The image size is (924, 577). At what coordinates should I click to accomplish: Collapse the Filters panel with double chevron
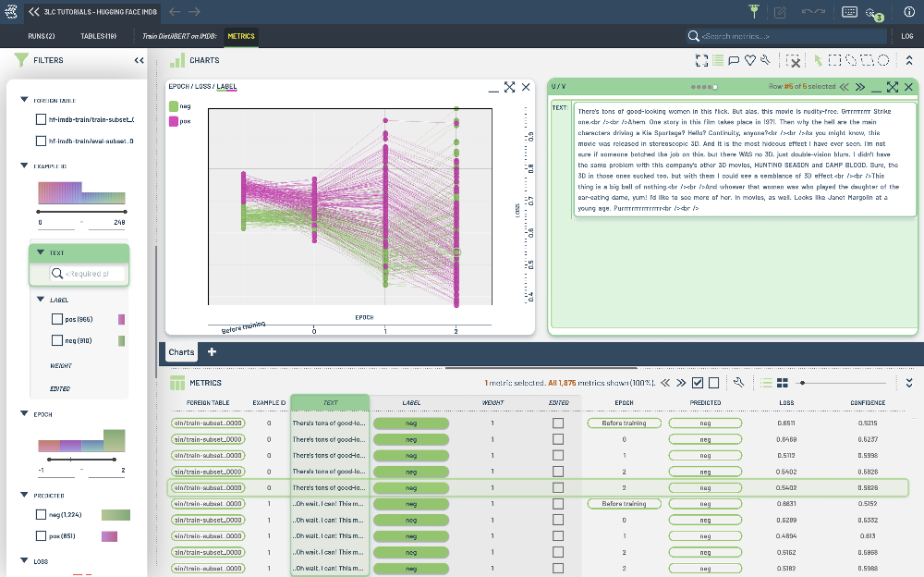point(140,60)
